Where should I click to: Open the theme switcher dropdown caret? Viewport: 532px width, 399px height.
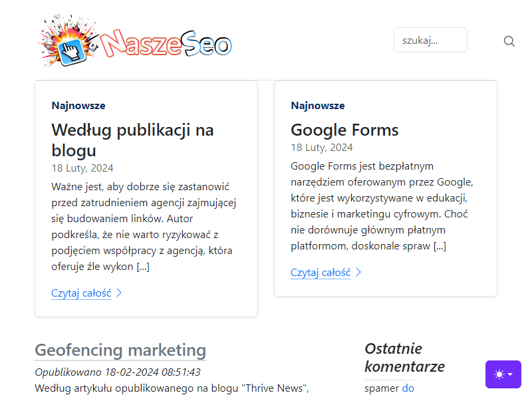tap(510, 374)
